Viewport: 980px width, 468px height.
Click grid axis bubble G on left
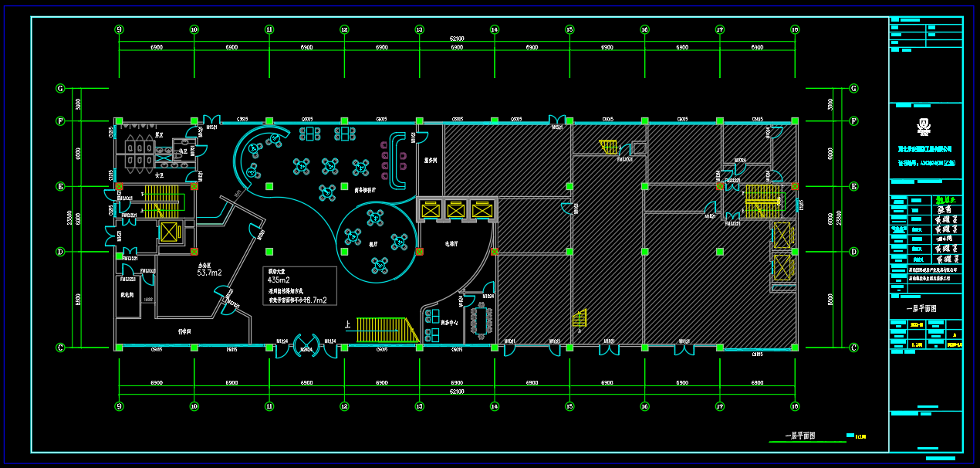[x=60, y=88]
